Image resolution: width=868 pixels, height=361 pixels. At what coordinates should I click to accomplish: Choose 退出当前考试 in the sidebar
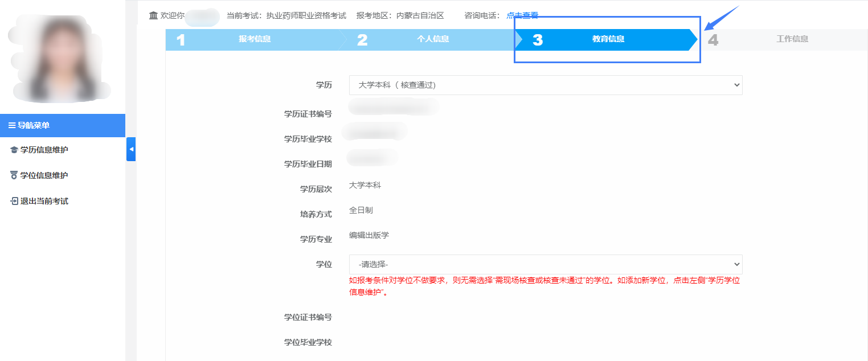point(44,201)
